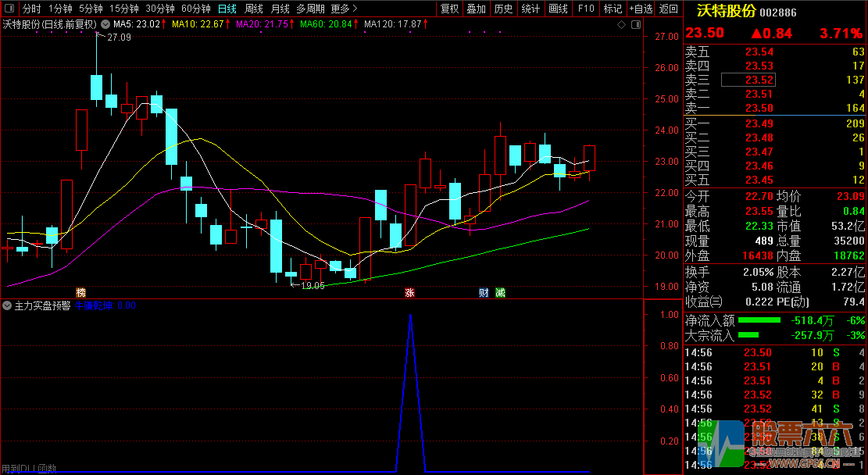Viewport: 868px width, 475px height.
Task: Toggle the side panel icon above price axis
Action: [636, 24]
